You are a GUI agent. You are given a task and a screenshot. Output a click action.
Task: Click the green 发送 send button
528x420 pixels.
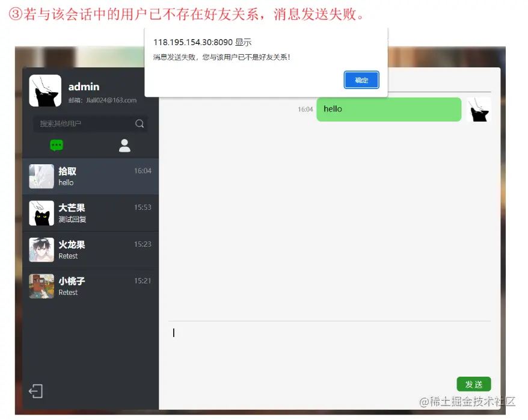click(x=473, y=384)
